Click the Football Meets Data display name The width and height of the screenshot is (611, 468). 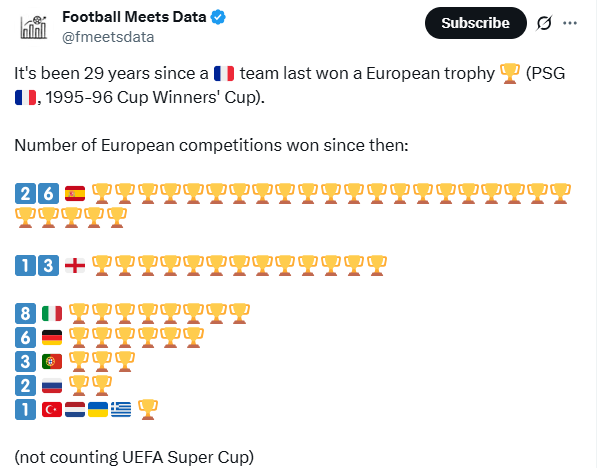click(134, 17)
